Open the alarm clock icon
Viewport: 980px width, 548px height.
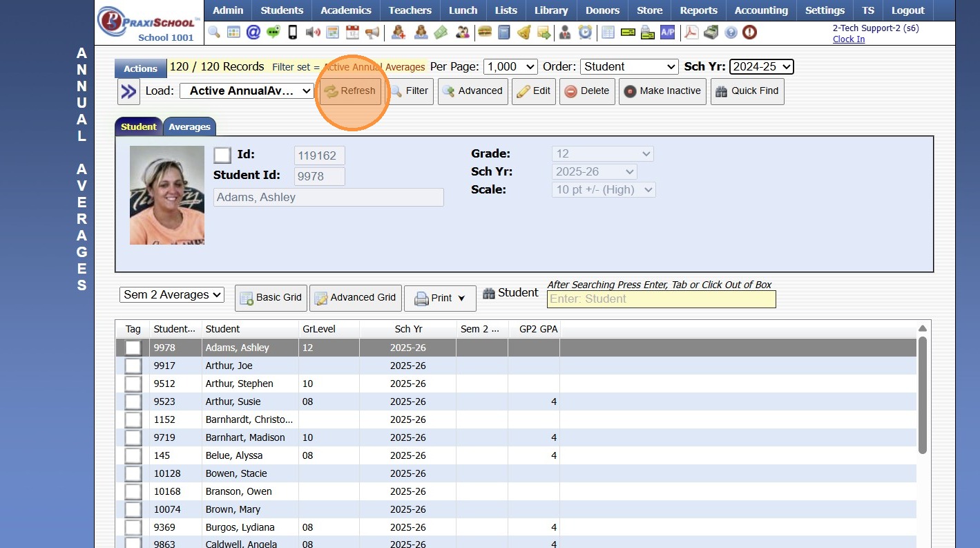[x=585, y=32]
